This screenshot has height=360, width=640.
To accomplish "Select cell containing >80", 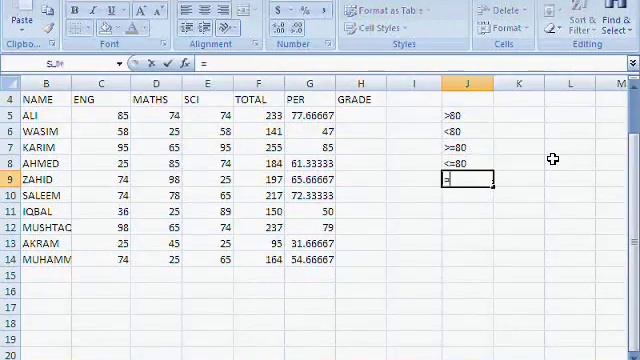I will 467,116.
